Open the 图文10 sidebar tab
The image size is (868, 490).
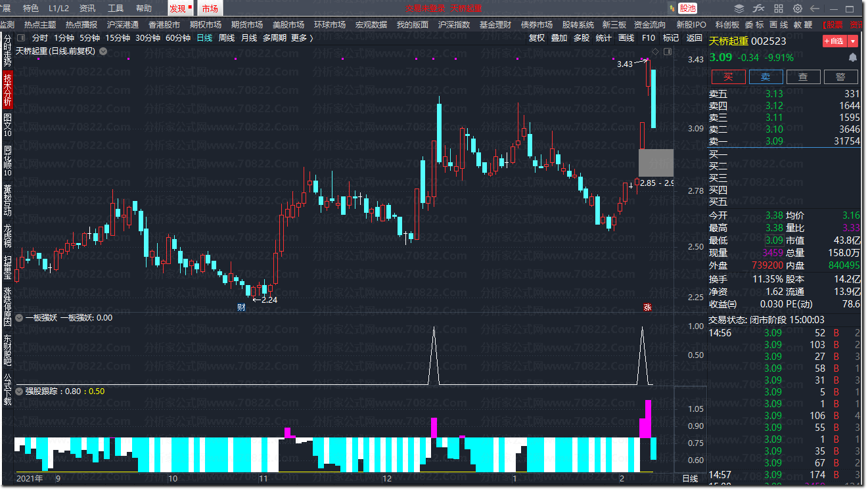coord(8,125)
